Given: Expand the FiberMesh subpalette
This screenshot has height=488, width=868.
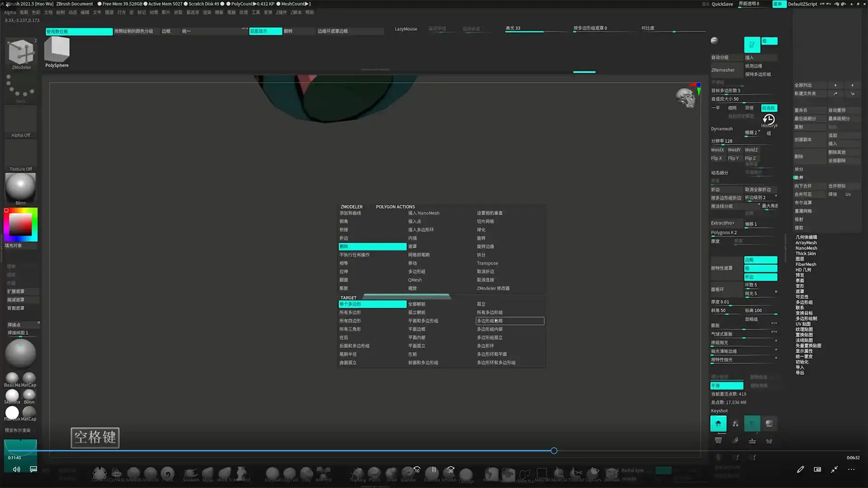Looking at the screenshot, I should pos(806,264).
